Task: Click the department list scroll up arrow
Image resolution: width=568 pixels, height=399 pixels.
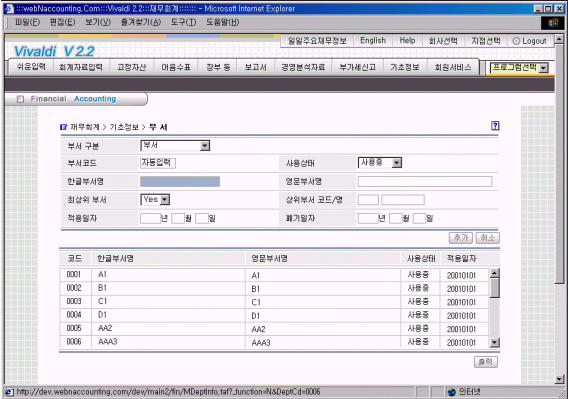Action: click(x=494, y=273)
